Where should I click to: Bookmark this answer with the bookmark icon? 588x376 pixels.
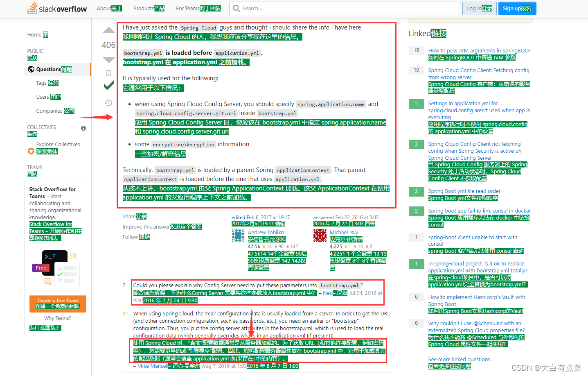pyautogui.click(x=108, y=73)
